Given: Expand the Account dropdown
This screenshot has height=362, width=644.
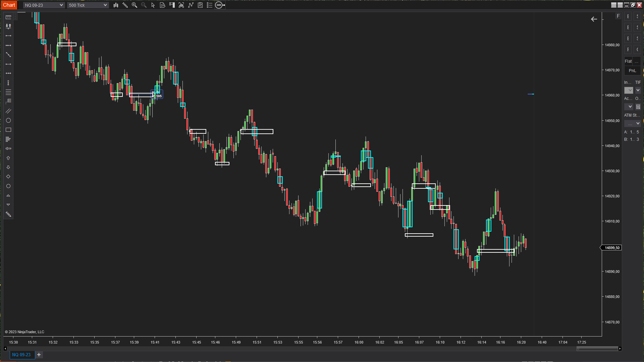Looking at the screenshot, I should coord(629,107).
